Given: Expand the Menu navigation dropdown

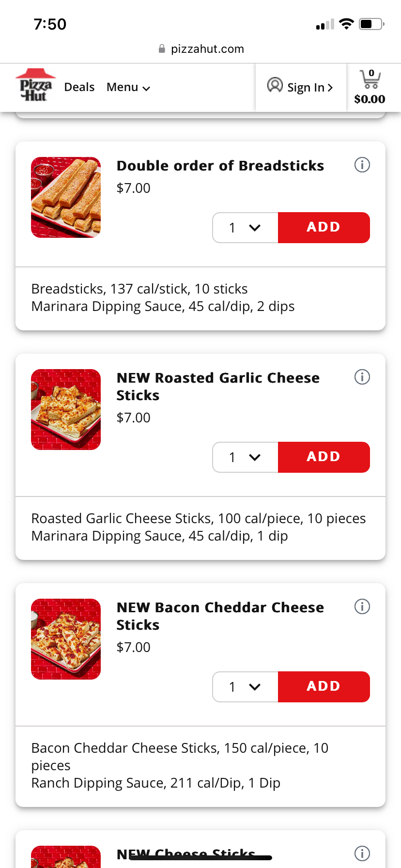Looking at the screenshot, I should (x=128, y=87).
